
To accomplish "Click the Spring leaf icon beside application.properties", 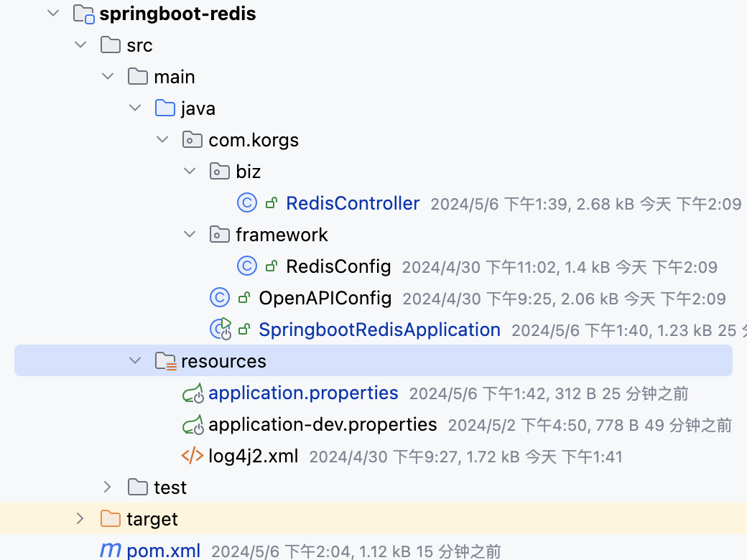I will click(192, 393).
